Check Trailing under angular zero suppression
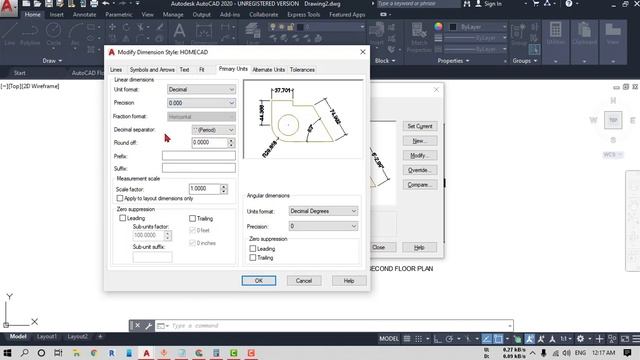The width and height of the screenshot is (640, 360). 253,258
